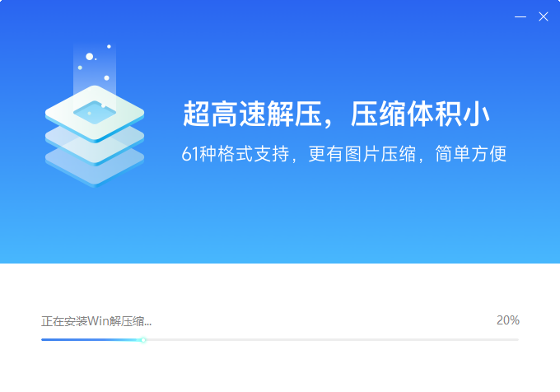
Task: Select the top white layer of the logo
Action: point(95,114)
